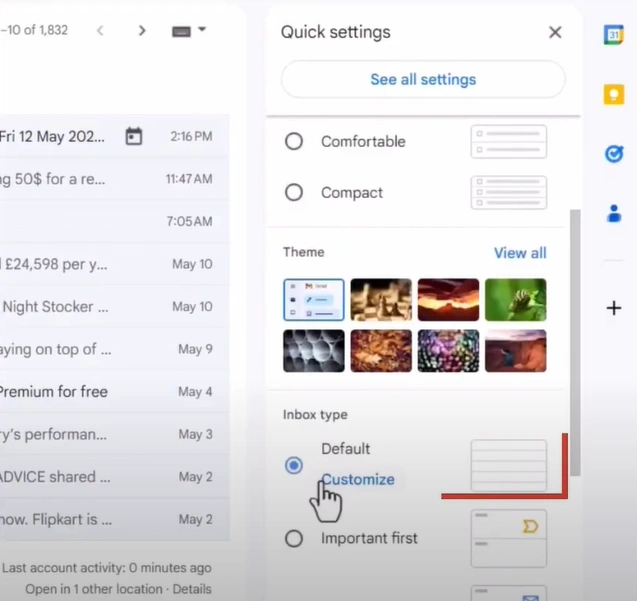Open the email about 'y's performan...'
The image size is (637, 601).
[115, 434]
